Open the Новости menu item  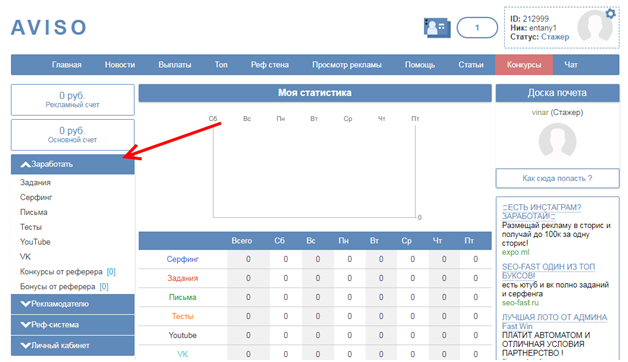(120, 65)
